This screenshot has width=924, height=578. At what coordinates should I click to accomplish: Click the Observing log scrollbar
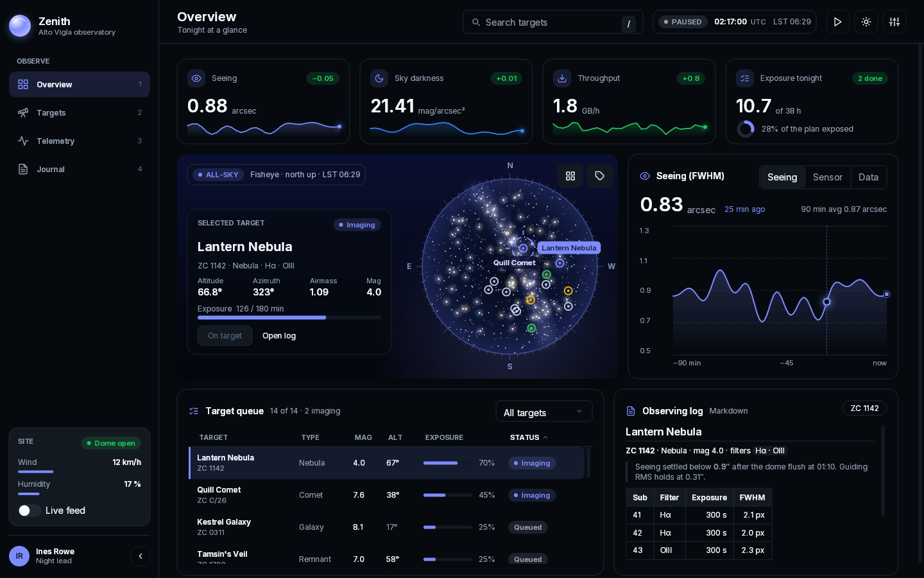pos(883,471)
